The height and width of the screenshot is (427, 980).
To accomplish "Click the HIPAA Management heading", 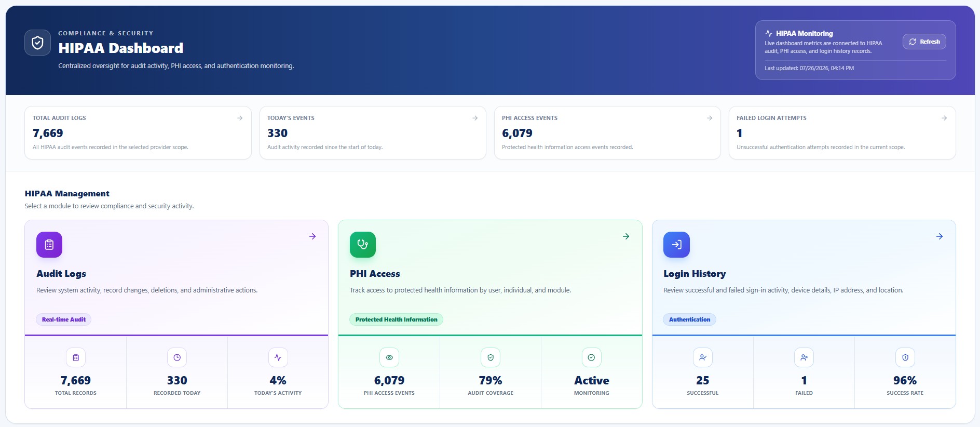I will tap(67, 194).
